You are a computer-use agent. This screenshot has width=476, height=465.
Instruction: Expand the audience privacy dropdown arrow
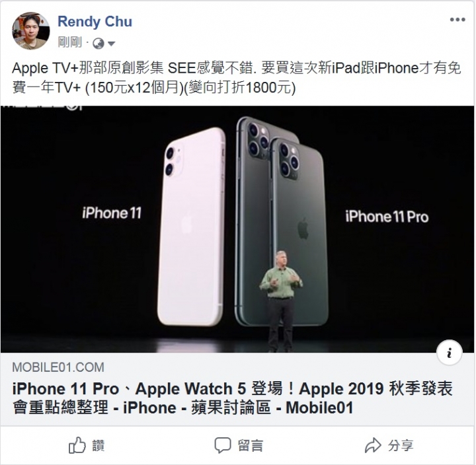[112, 44]
